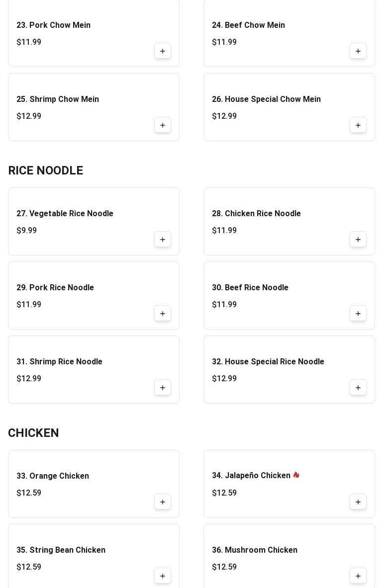Add String Bean Chicken with plus icon
This screenshot has height=588, width=383.
tap(163, 576)
